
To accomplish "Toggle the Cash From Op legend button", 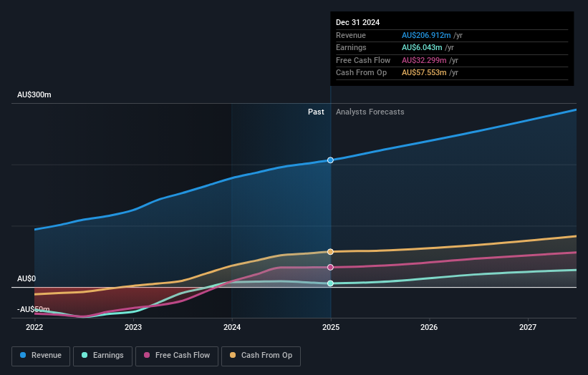I will click(261, 356).
